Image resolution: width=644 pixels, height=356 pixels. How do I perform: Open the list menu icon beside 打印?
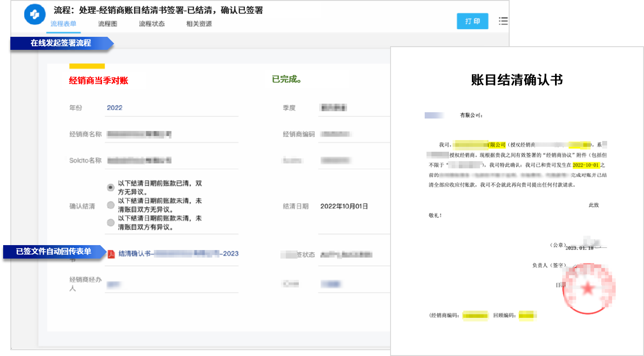coord(503,21)
